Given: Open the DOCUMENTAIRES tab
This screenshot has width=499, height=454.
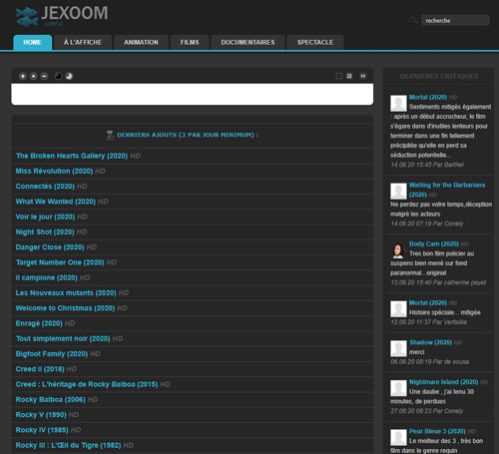Looking at the screenshot, I should [248, 42].
